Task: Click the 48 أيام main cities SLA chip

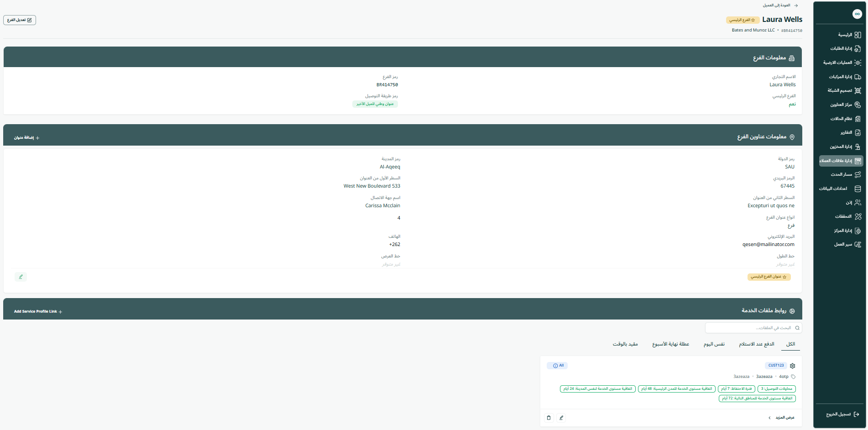Action: pyautogui.click(x=677, y=389)
